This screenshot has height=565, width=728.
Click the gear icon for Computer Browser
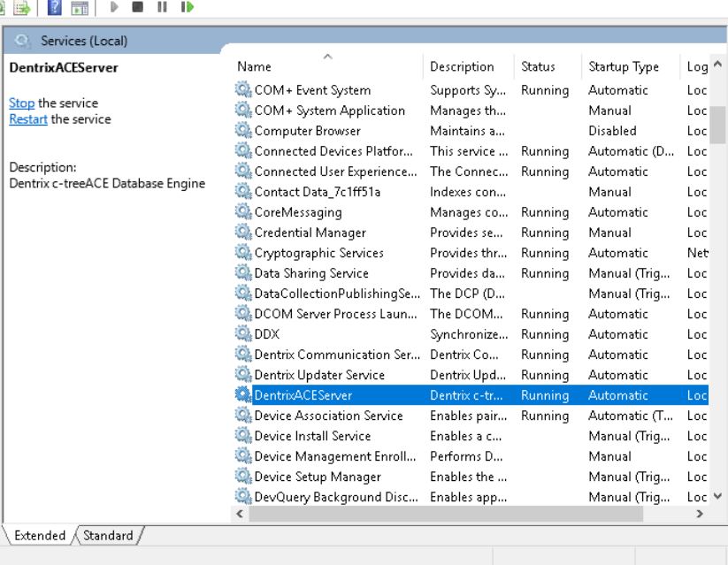pos(243,130)
